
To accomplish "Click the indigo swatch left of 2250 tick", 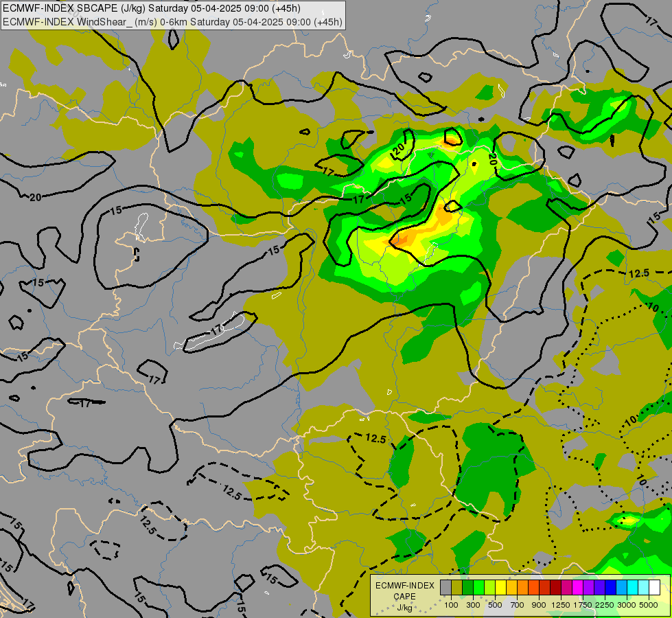I will 599,587.
